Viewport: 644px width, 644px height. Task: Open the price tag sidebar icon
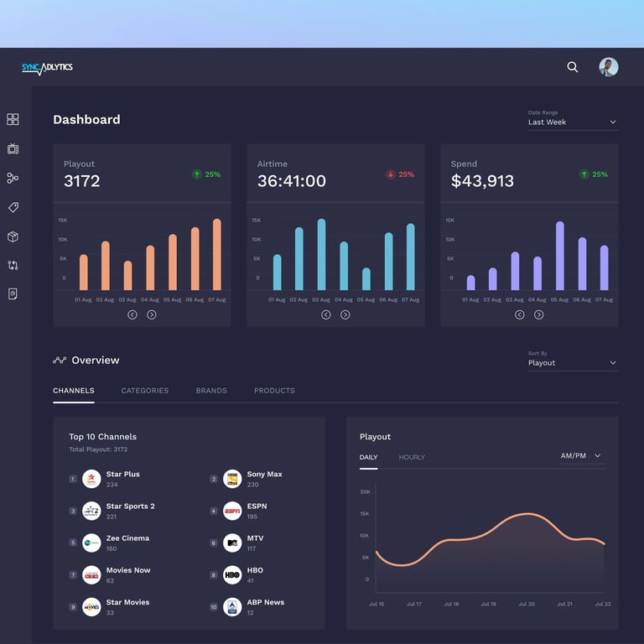tap(13, 207)
